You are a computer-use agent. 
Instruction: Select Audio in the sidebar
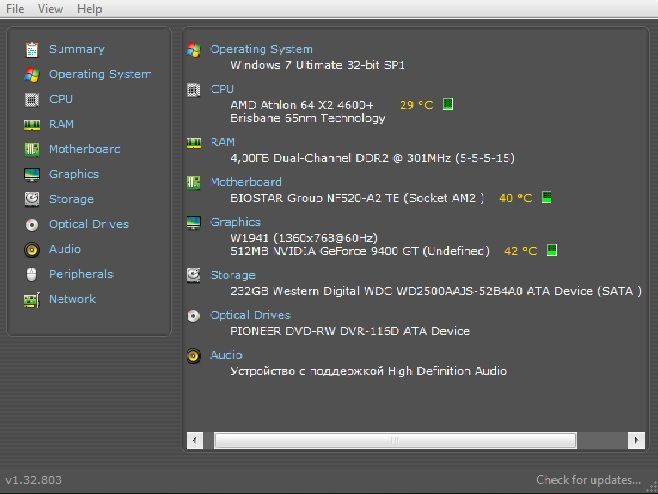point(65,249)
